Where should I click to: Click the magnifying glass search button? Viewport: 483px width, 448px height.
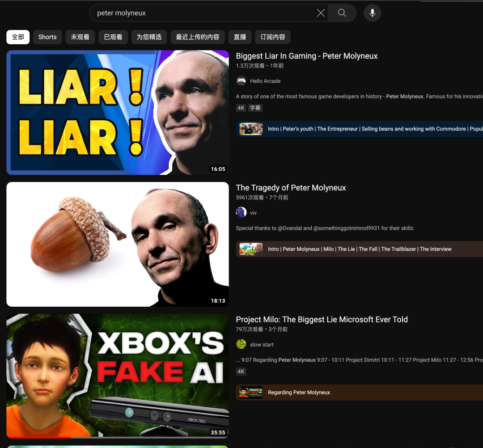tap(342, 13)
